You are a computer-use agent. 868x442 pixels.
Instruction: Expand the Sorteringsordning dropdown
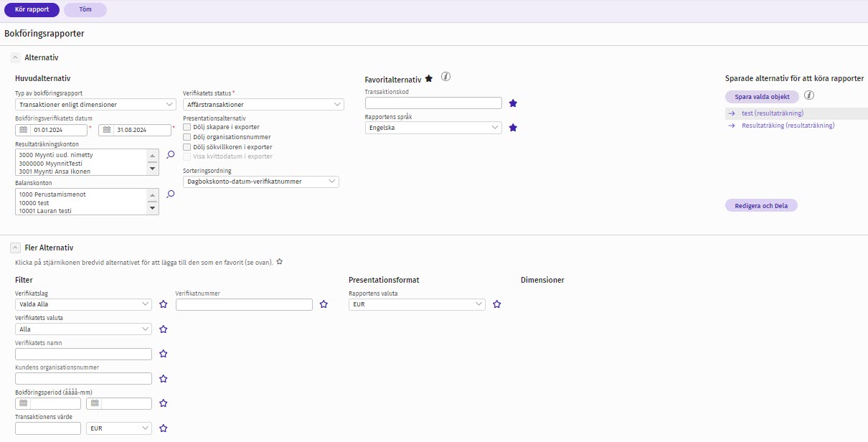pos(260,182)
